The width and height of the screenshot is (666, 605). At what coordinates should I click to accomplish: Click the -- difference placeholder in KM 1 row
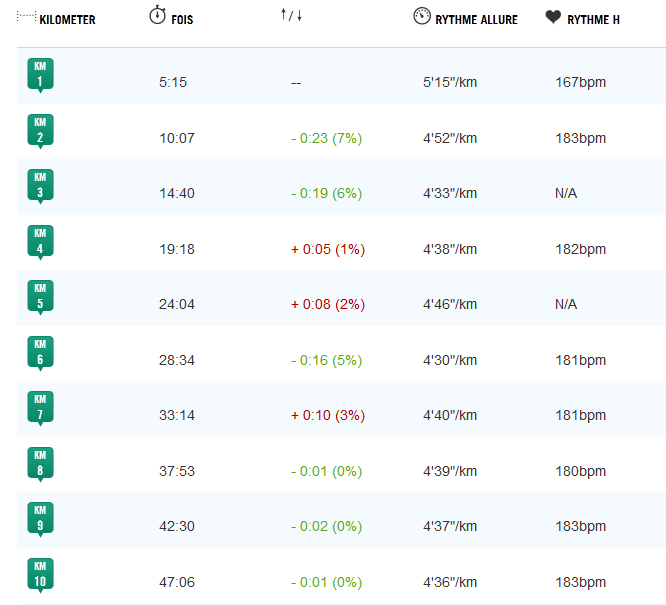click(x=296, y=83)
